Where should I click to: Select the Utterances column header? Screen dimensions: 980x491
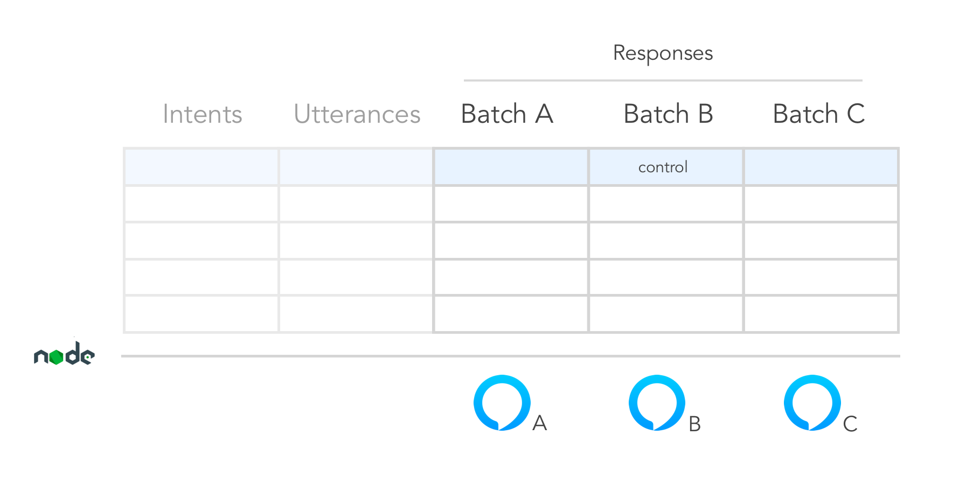357,114
